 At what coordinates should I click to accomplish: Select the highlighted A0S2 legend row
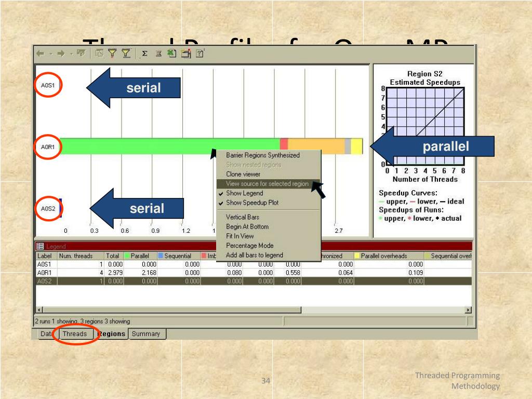(x=254, y=281)
